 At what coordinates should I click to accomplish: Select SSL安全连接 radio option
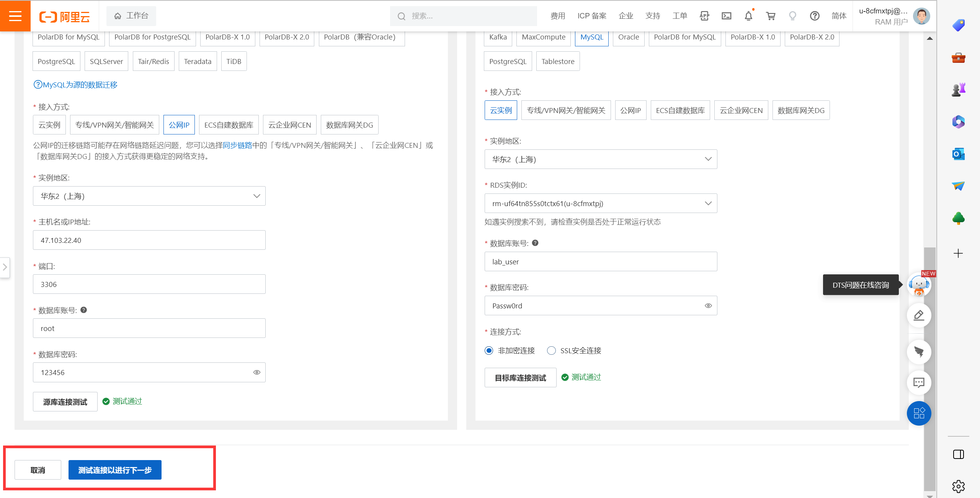551,351
